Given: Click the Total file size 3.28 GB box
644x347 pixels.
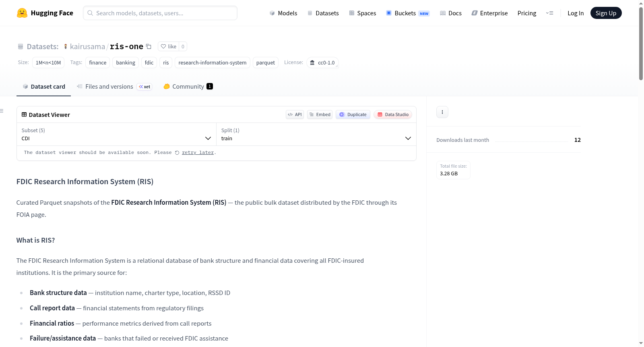Looking at the screenshot, I should tap(453, 170).
